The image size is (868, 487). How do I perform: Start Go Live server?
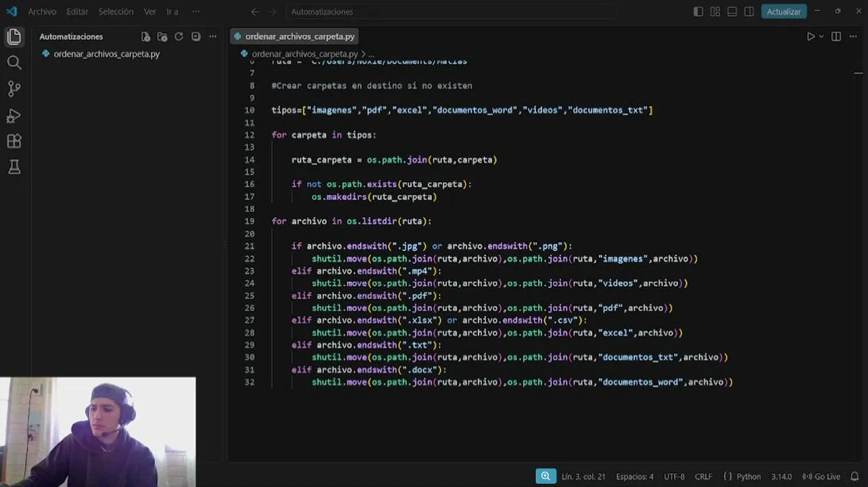(x=821, y=476)
